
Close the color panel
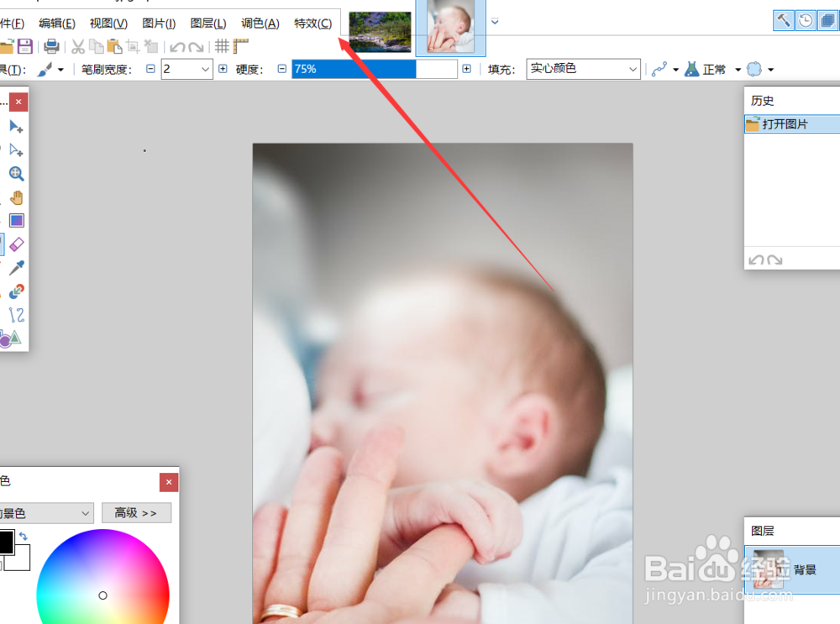169,482
